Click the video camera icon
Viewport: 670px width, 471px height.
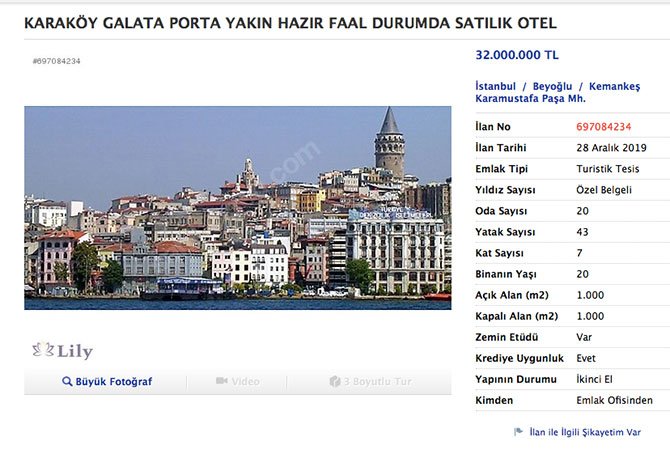[x=222, y=382]
